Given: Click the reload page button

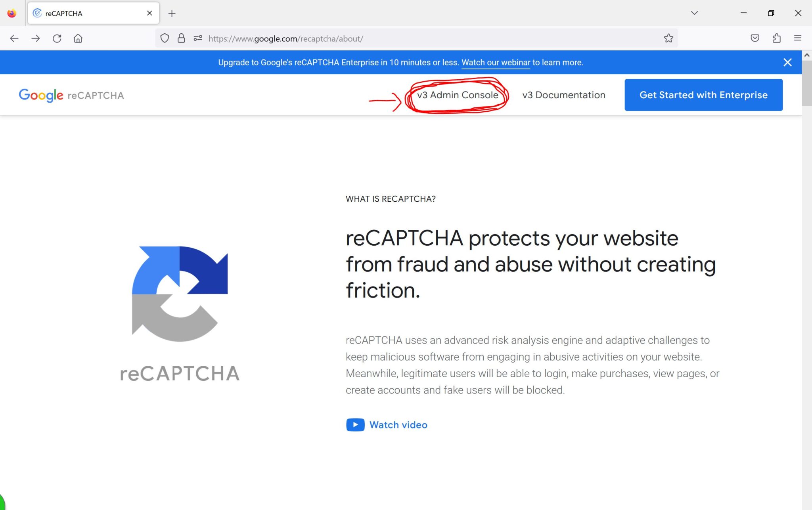Looking at the screenshot, I should coord(57,38).
